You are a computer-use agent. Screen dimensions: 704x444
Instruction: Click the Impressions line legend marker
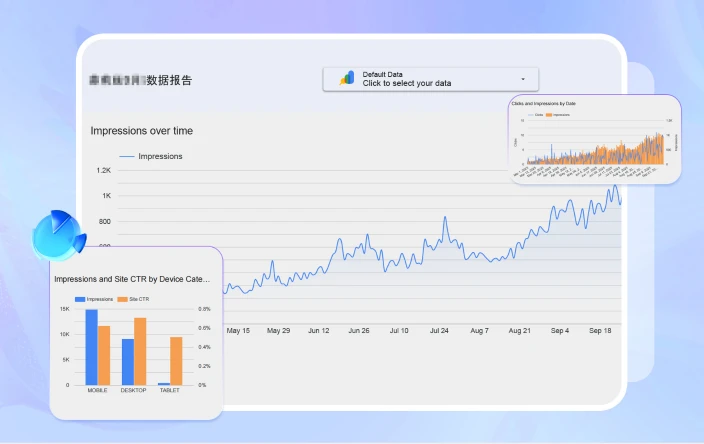coord(126,157)
